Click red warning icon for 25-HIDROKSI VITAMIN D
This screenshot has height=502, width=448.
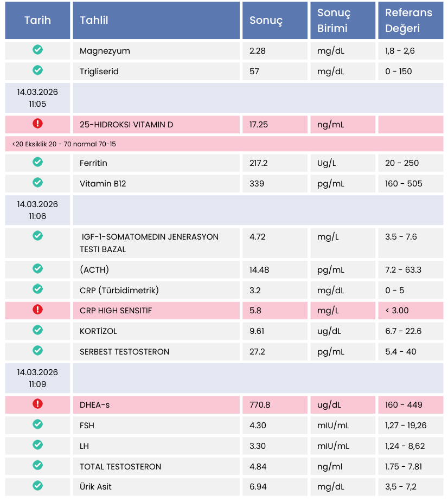pos(37,124)
